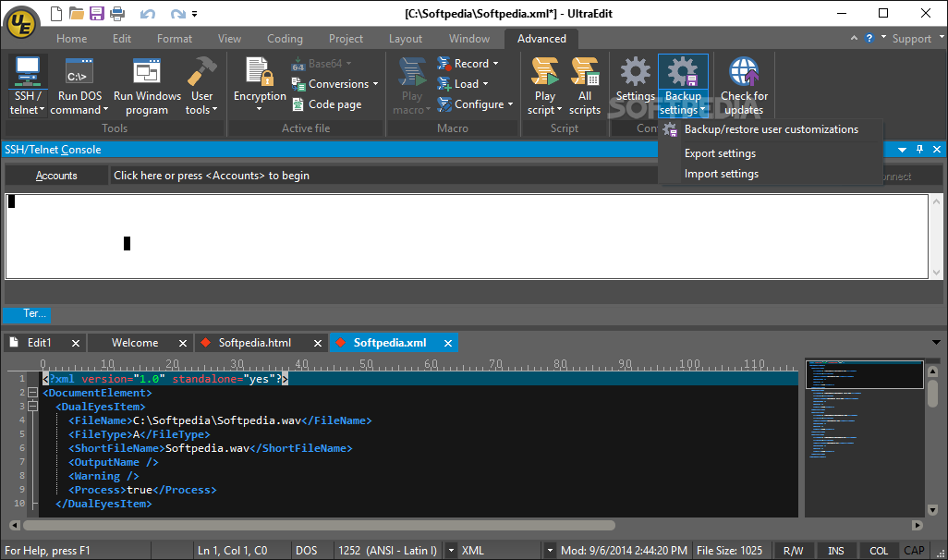The image size is (948, 560).
Task: Open SSH / telnet tool
Action: coord(27,86)
